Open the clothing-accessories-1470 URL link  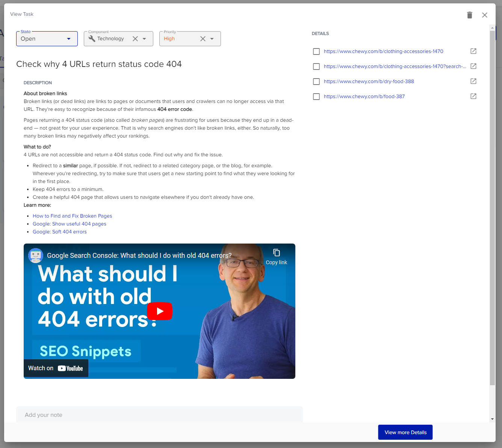(384, 51)
